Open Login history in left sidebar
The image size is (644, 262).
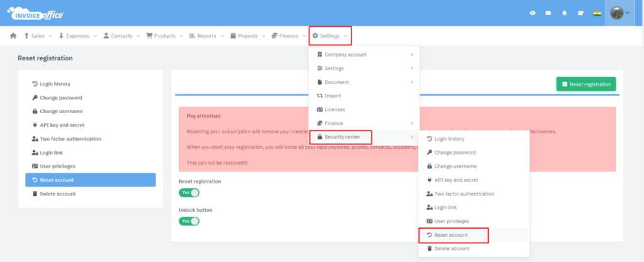55,84
